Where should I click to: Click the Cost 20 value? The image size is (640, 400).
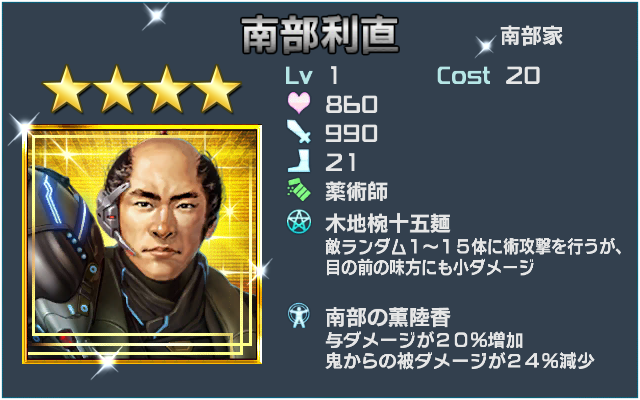[x=489, y=76]
